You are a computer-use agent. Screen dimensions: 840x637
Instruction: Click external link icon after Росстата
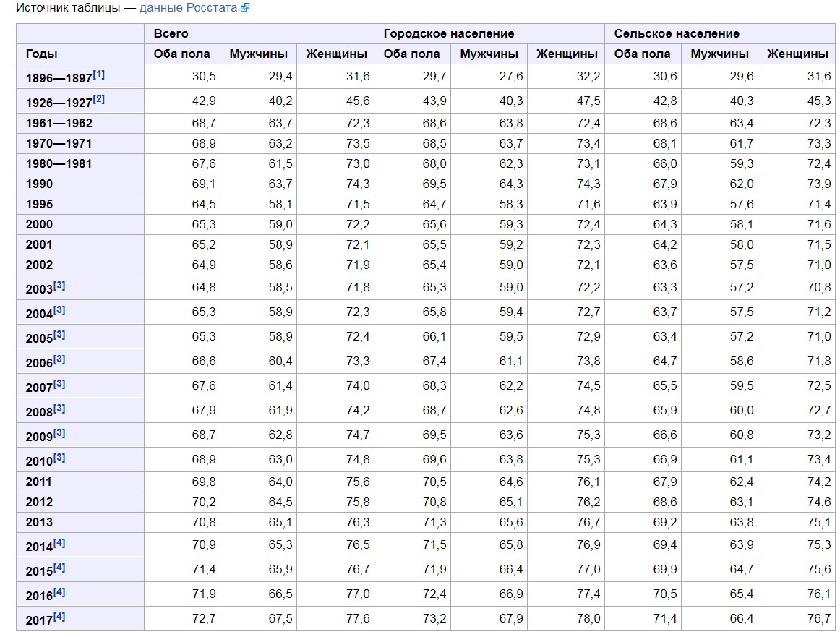[245, 8]
